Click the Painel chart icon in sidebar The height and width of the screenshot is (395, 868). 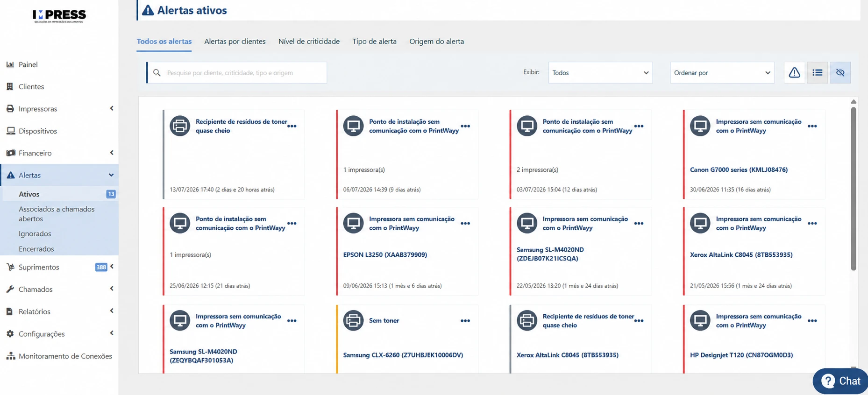tap(10, 64)
